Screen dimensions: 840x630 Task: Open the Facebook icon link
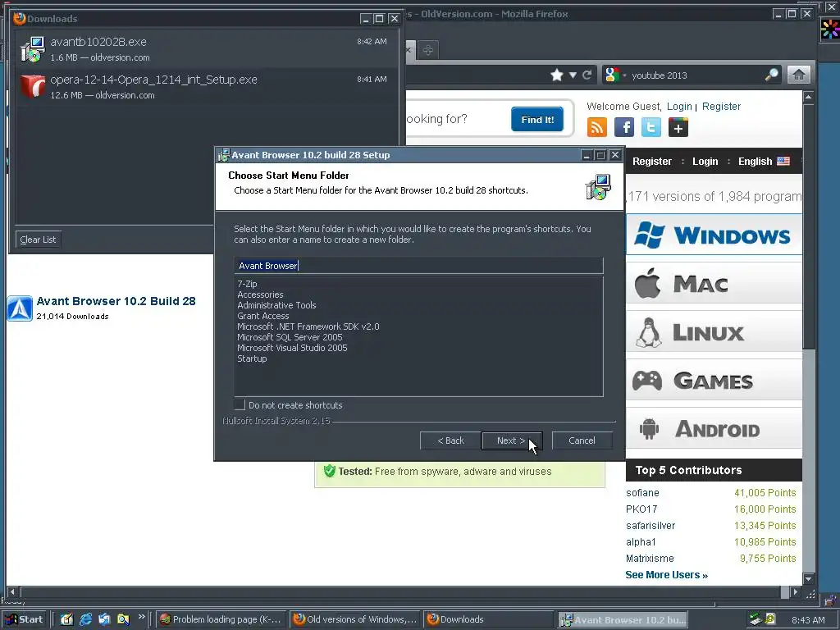(x=624, y=127)
